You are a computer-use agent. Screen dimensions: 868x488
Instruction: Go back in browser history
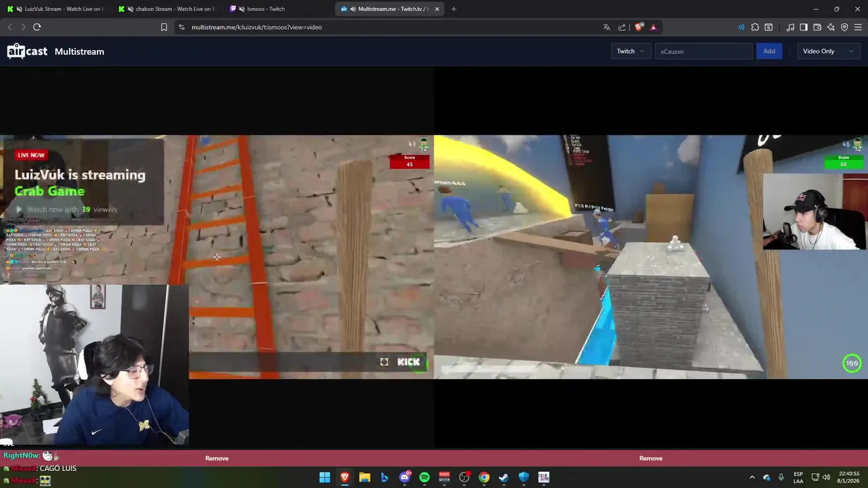coord(9,27)
